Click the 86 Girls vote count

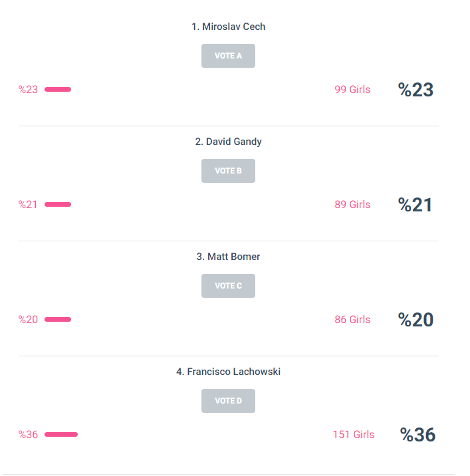point(352,320)
